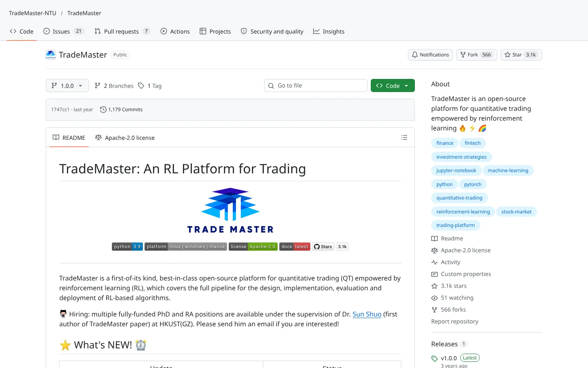588x368 pixels.
Task: Click the branches icon beside 2 Branches
Action: point(98,85)
